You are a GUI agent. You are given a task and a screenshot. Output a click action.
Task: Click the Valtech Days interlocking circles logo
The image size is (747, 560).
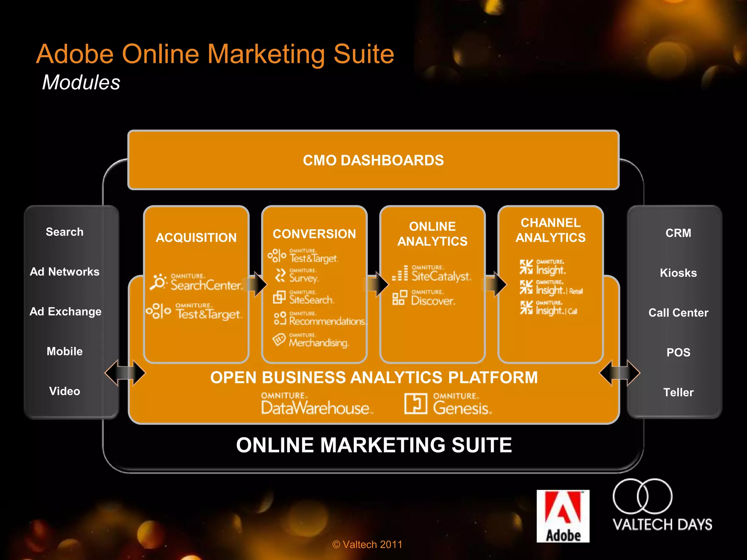click(643, 496)
